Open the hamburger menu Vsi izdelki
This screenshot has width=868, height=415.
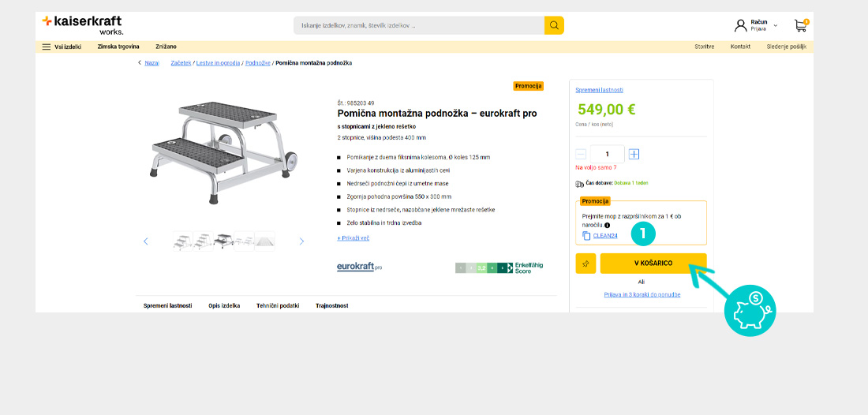62,47
